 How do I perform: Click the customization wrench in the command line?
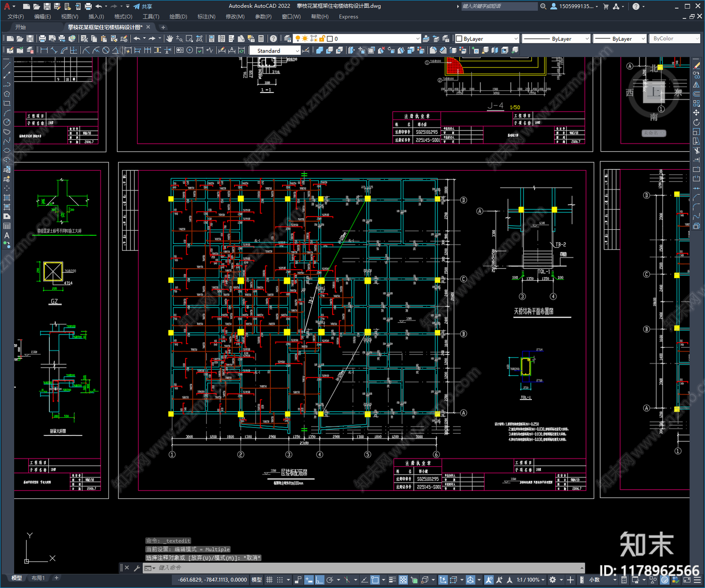(x=137, y=568)
